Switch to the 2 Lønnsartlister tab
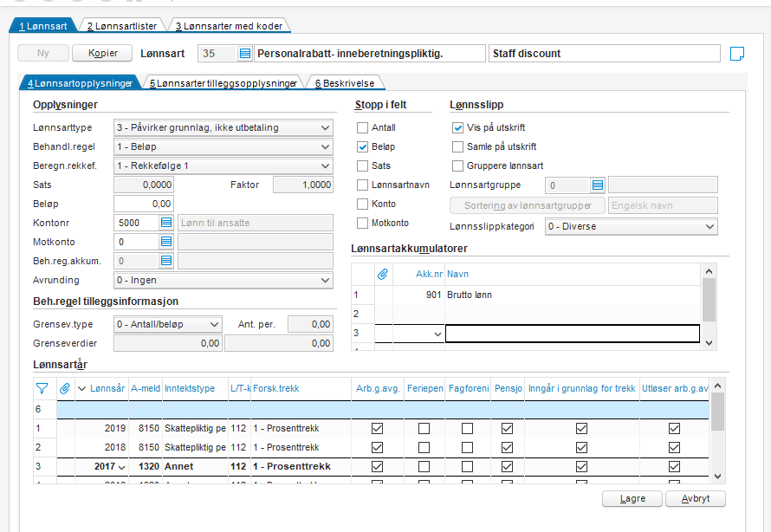Viewport: 771px width, 532px height. 122,26
